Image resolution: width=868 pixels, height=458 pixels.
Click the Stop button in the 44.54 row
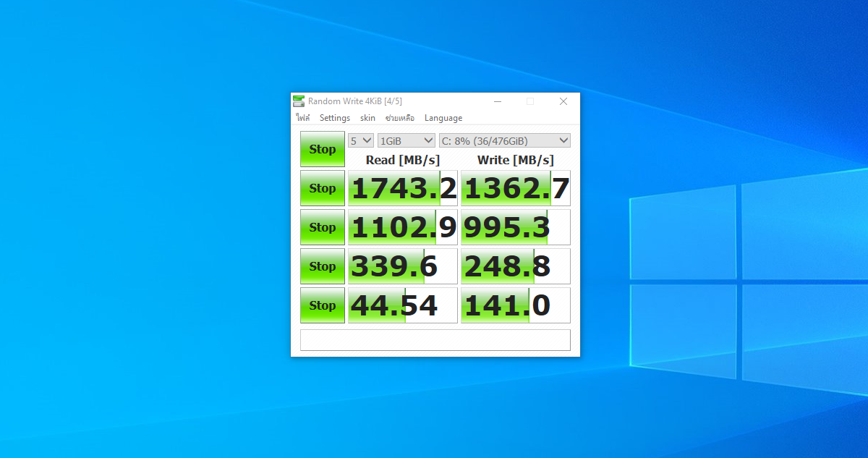[323, 305]
